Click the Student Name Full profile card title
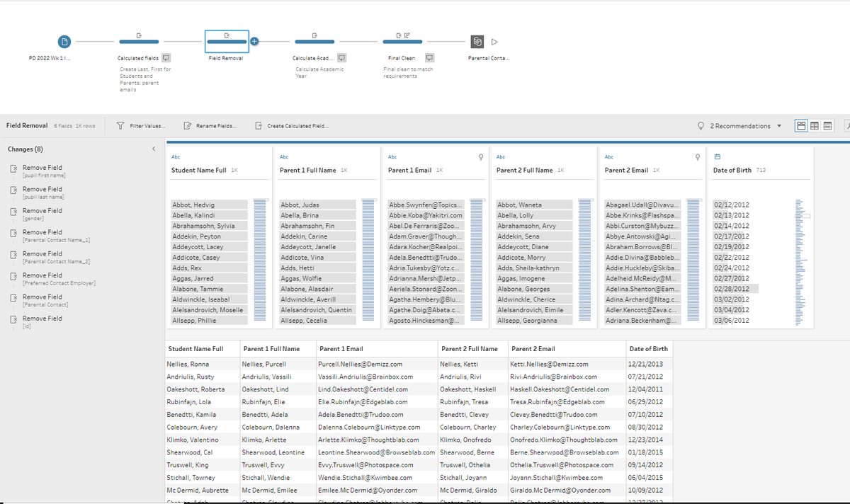The width and height of the screenshot is (850, 504). (199, 171)
